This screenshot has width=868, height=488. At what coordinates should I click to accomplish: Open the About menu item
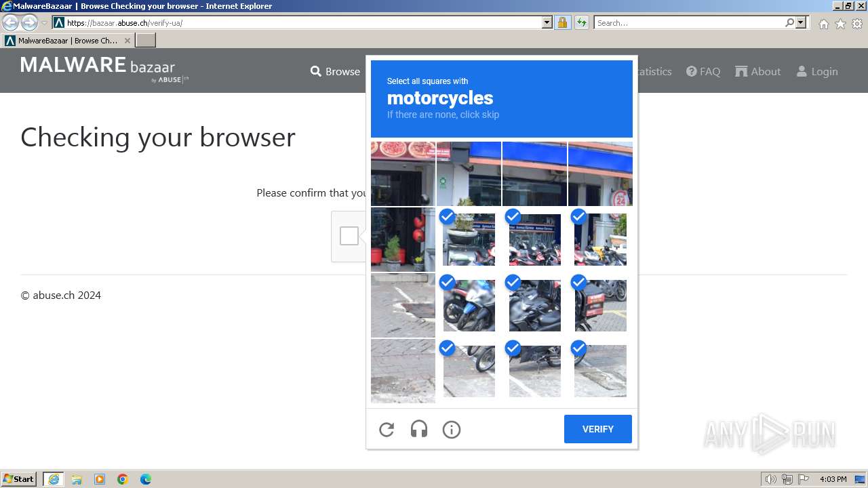click(758, 71)
